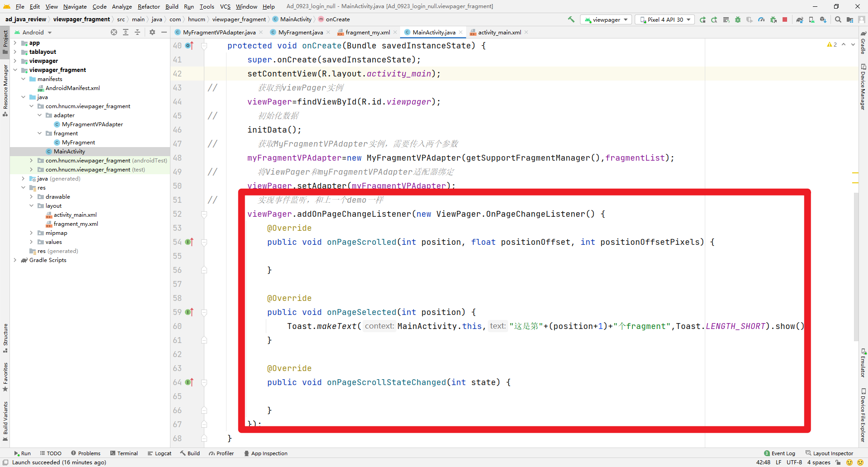This screenshot has width=868, height=467.
Task: Click the Search Everywhere magnifier icon
Action: [838, 19]
